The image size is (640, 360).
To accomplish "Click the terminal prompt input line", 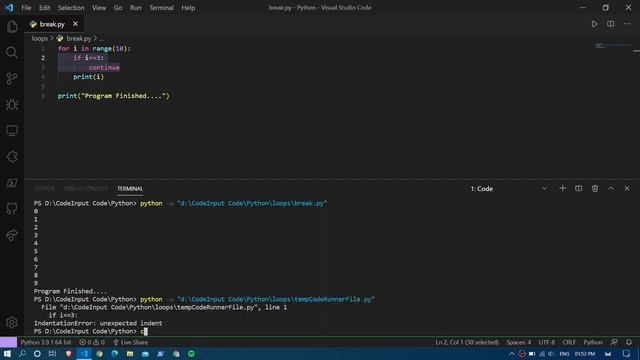I will (91, 331).
